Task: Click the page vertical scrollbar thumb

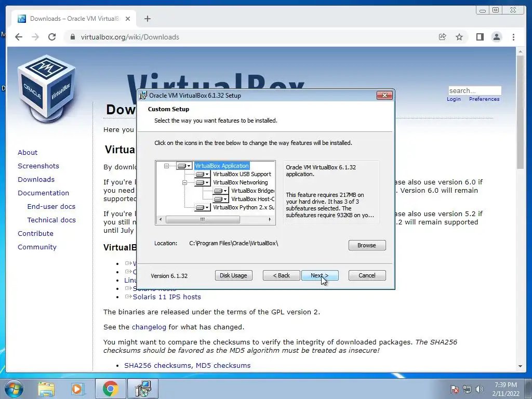Action: click(x=520, y=112)
